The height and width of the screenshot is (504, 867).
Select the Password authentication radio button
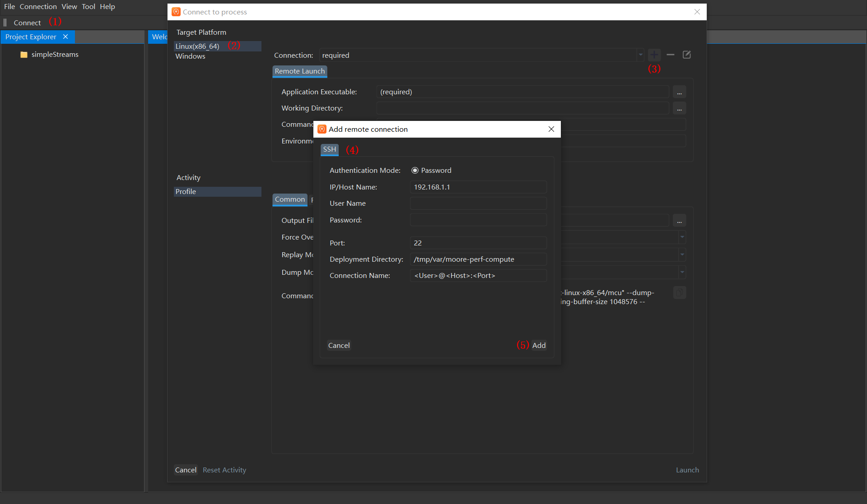415,171
